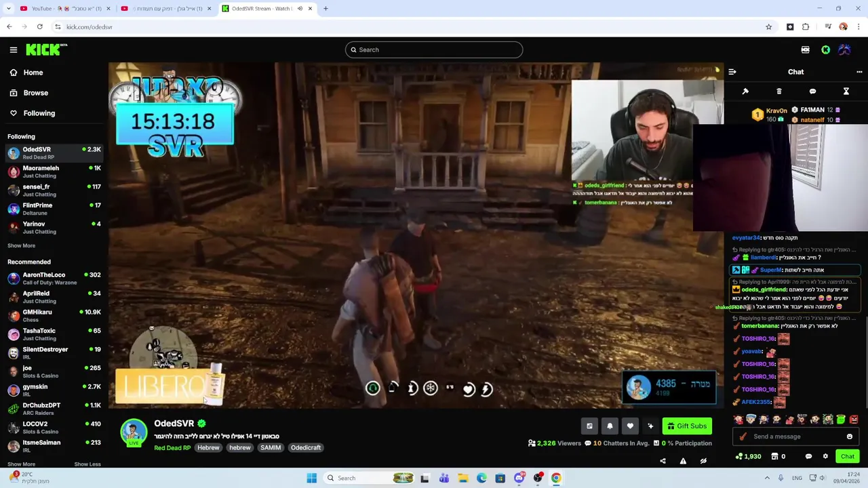
Task: Open the clips icon in Kick header
Action: (805, 49)
